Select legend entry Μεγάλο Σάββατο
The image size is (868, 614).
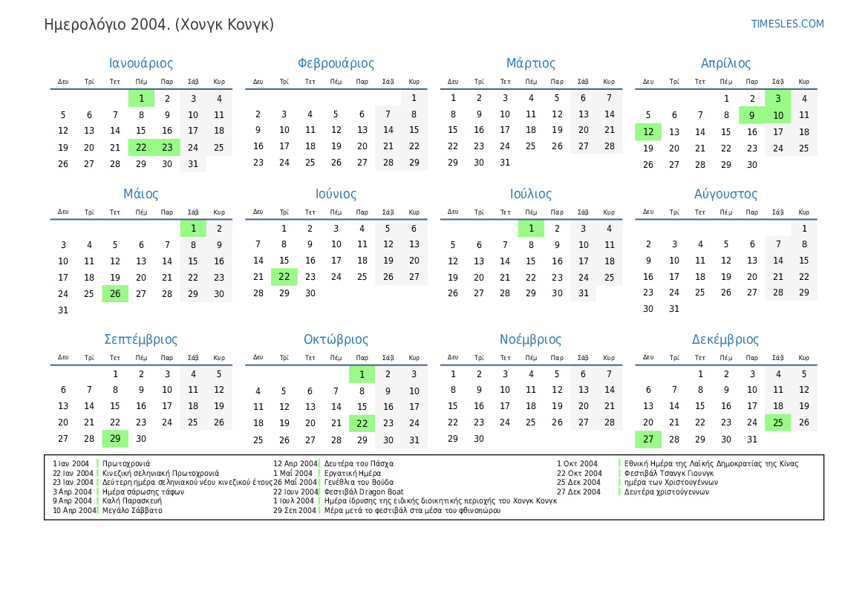click(132, 510)
